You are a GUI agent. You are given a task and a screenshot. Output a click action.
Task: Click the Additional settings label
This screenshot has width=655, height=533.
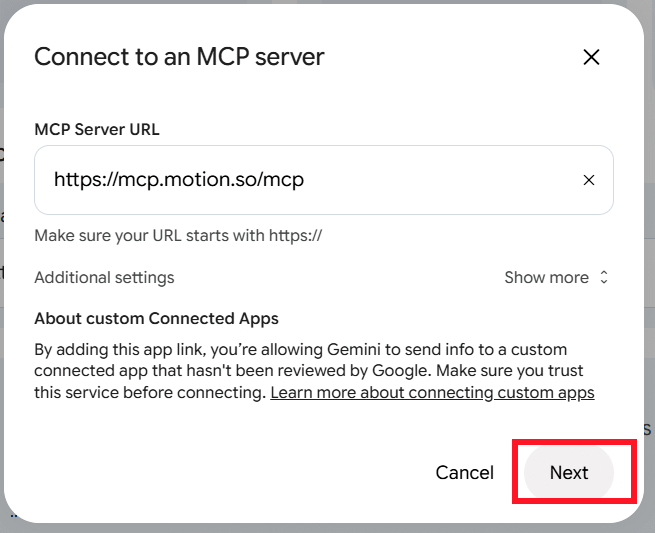(104, 277)
